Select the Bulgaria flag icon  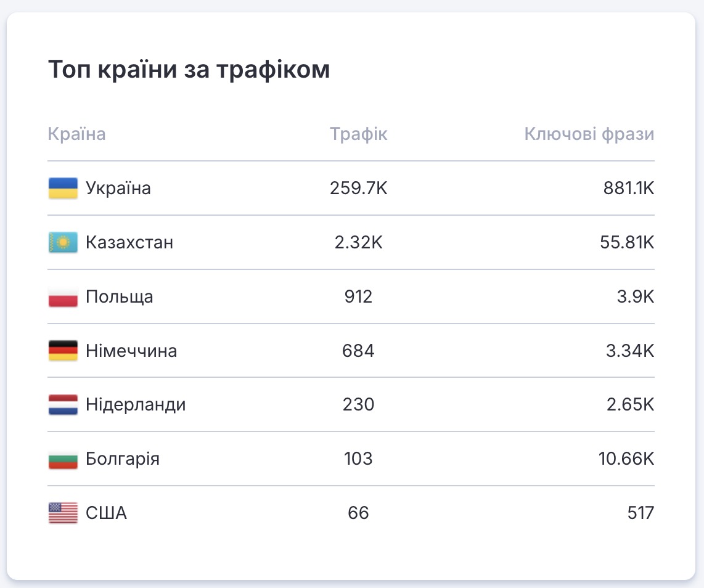click(x=63, y=459)
